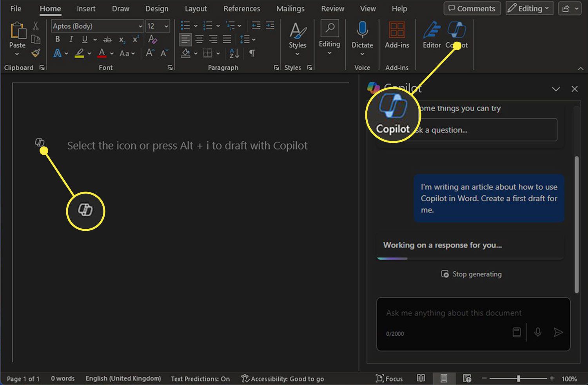Click the Format Painter brush icon
This screenshot has height=385, width=588.
tap(36, 53)
